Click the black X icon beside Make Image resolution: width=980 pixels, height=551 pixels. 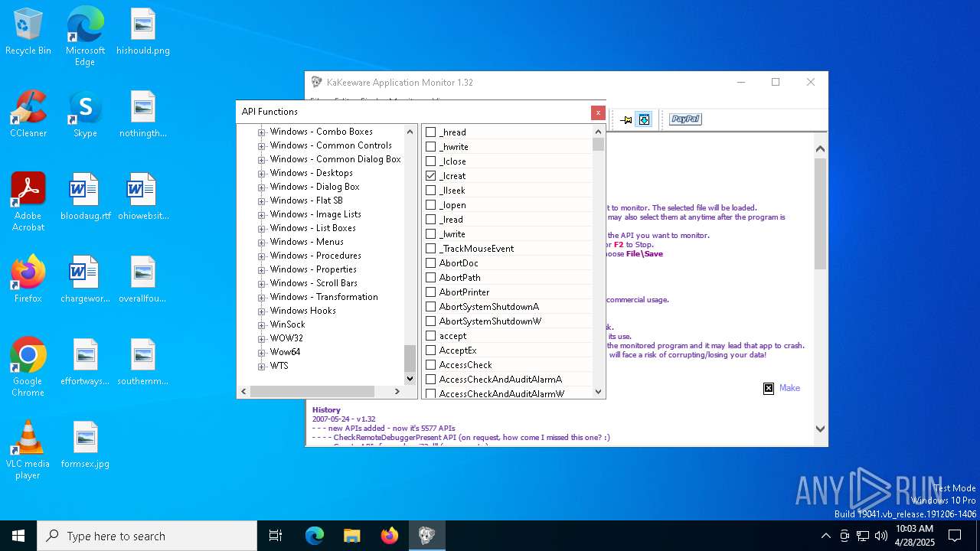pyautogui.click(x=769, y=388)
